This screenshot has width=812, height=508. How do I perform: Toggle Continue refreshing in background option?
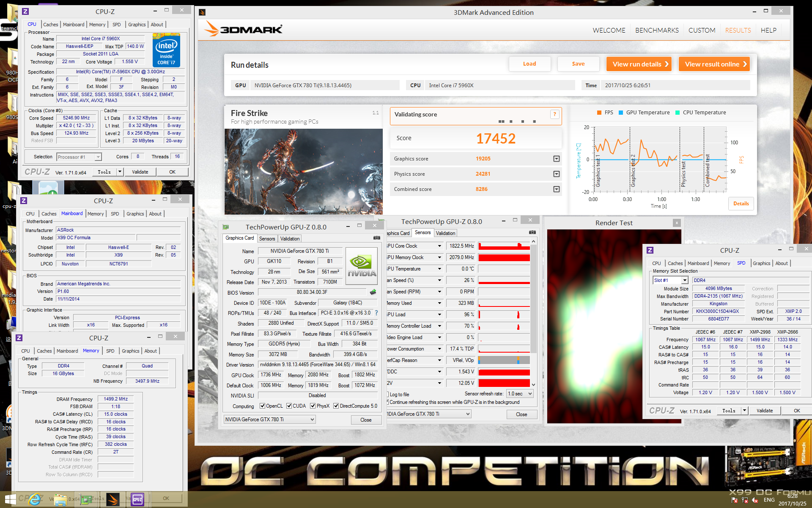tap(387, 402)
